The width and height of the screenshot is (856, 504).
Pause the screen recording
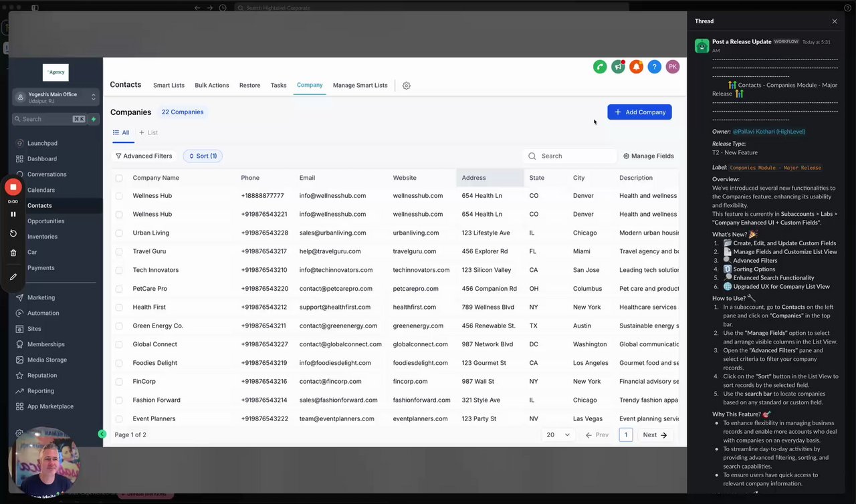[x=13, y=214]
